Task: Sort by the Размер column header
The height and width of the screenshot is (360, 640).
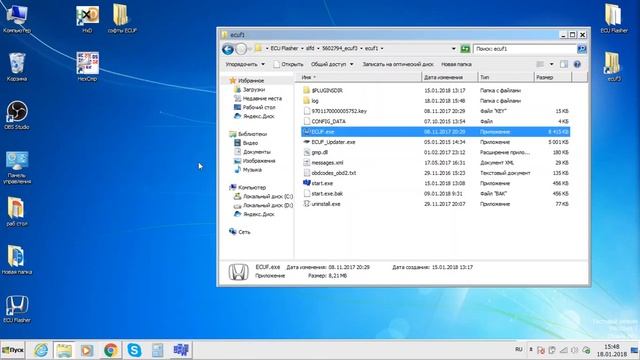Action: [553, 77]
